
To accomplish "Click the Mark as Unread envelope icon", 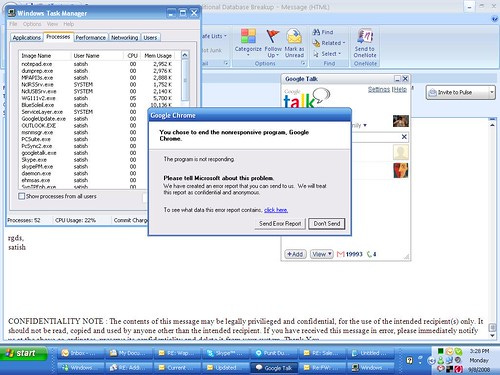I will point(294,36).
